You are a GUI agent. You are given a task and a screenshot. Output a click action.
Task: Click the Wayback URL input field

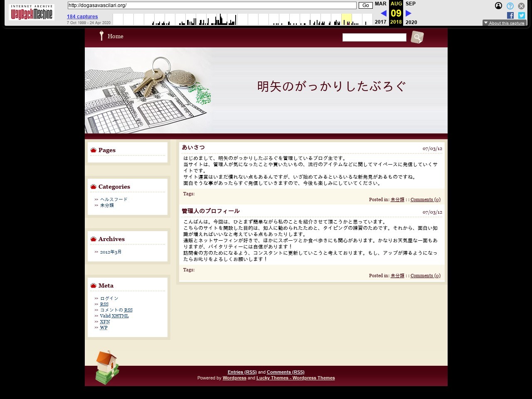212,5
